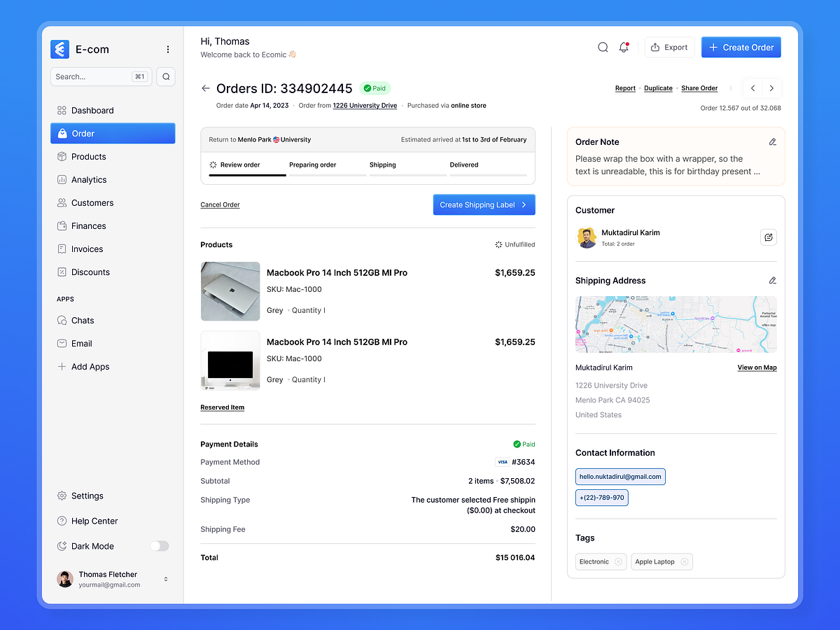Switch to the Shipping step tab
Viewport: 840px width, 630px height.
(x=382, y=164)
